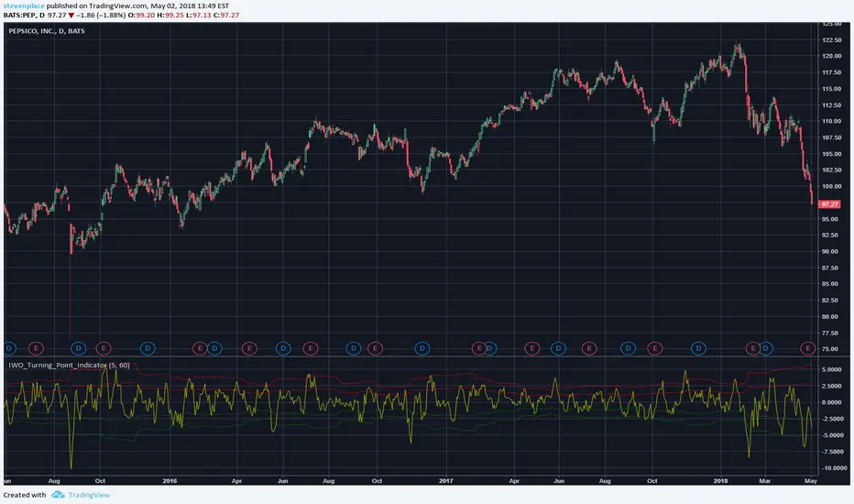Click the 122.50 price axis label
This screenshot has width=854, height=504.
(831, 39)
